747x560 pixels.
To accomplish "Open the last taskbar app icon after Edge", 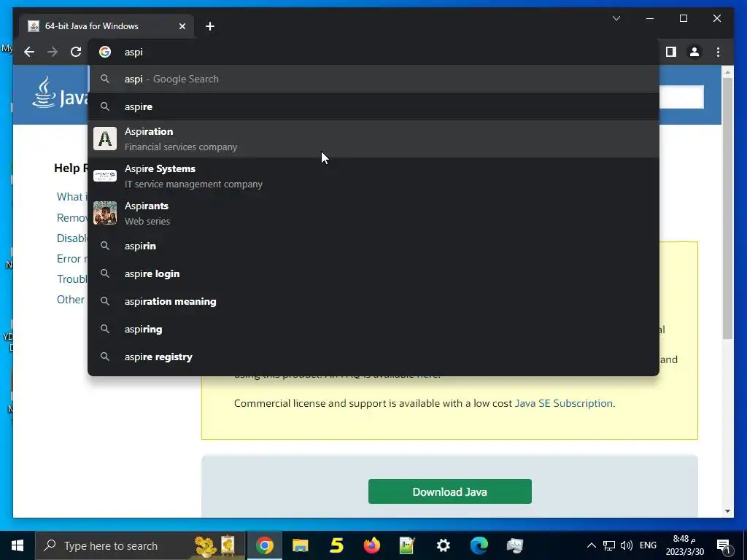I will [515, 545].
